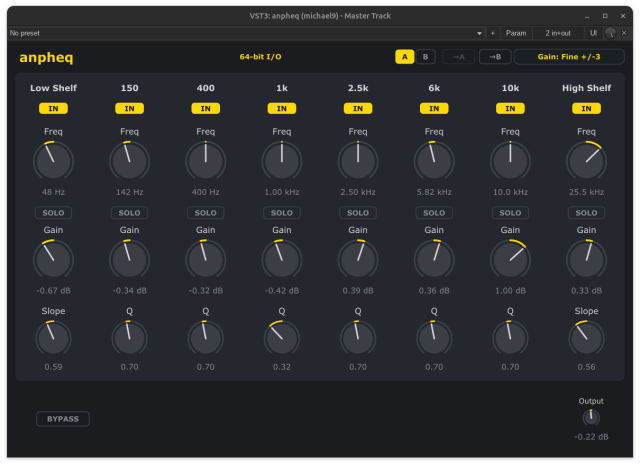Image resolution: width=640 pixels, height=466 pixels.
Task: Toggle the 6k band IN button
Action: pos(434,109)
